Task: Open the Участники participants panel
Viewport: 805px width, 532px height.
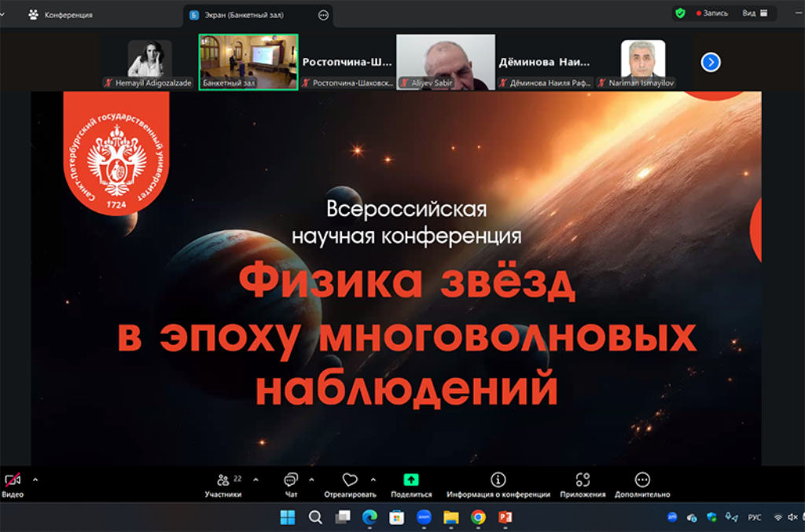Action: (x=223, y=485)
